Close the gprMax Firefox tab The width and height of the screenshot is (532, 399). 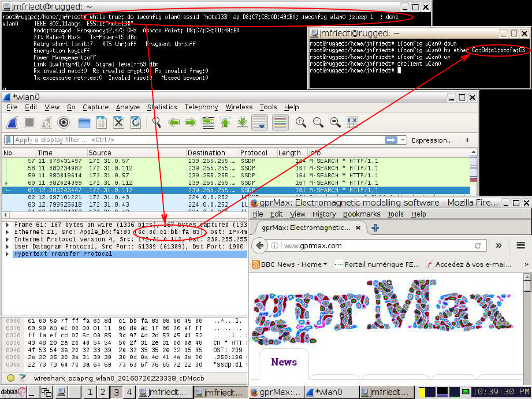point(358,228)
